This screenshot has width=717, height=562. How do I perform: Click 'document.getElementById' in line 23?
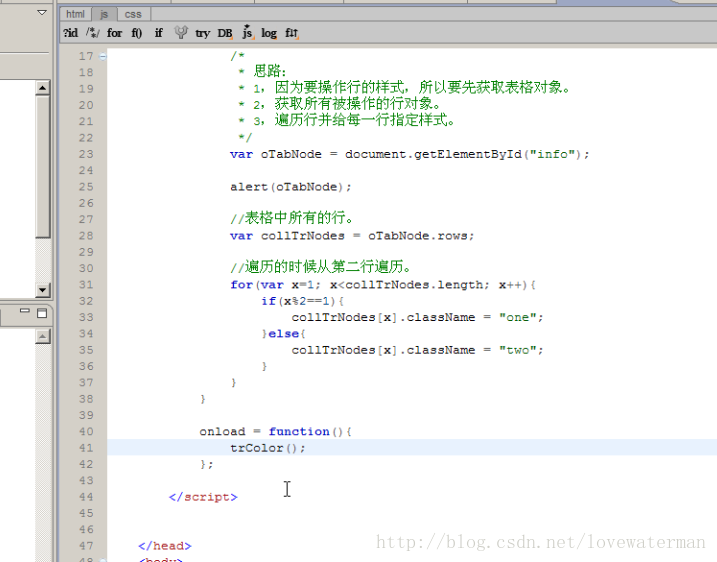[x=433, y=154]
